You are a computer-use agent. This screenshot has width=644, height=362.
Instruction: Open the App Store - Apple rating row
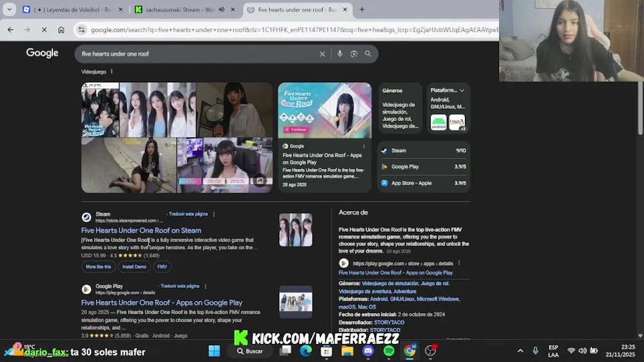(424, 183)
